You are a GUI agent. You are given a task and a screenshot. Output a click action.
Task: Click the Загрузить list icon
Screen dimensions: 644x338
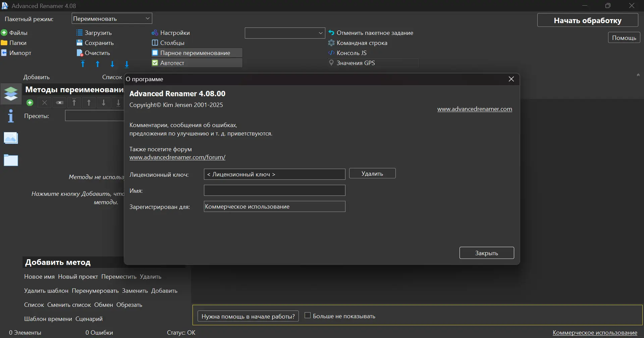click(79, 33)
